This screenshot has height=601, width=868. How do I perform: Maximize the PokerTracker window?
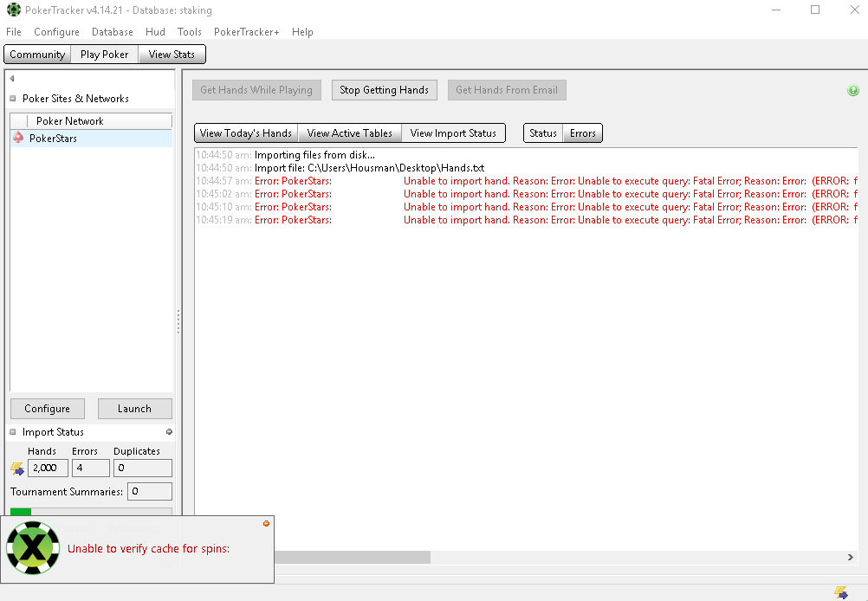815,10
